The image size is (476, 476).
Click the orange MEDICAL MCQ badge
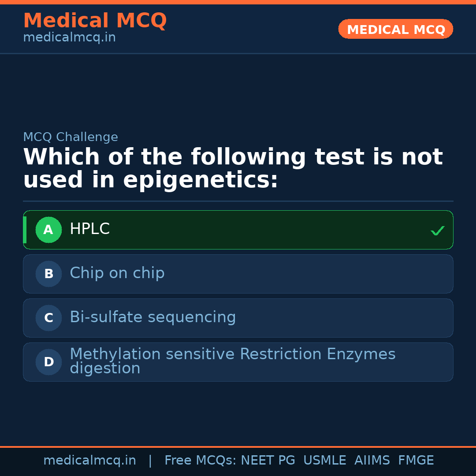click(395, 29)
